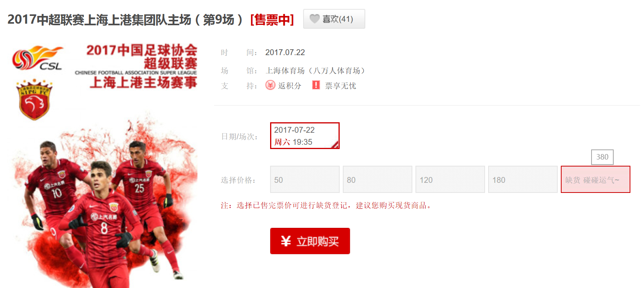This screenshot has height=288, width=644.
Task: Click the 喜欢(41) like button
Action: pos(334,19)
